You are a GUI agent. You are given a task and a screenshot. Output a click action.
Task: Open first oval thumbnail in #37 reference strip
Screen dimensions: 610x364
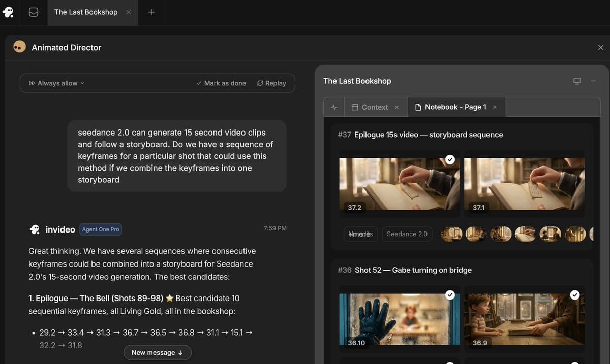pos(451,234)
